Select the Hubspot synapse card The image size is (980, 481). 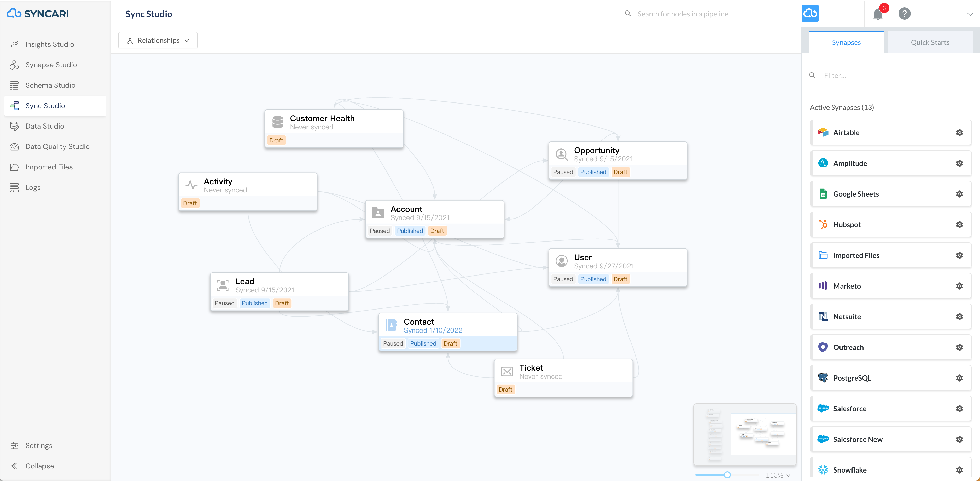click(x=891, y=225)
